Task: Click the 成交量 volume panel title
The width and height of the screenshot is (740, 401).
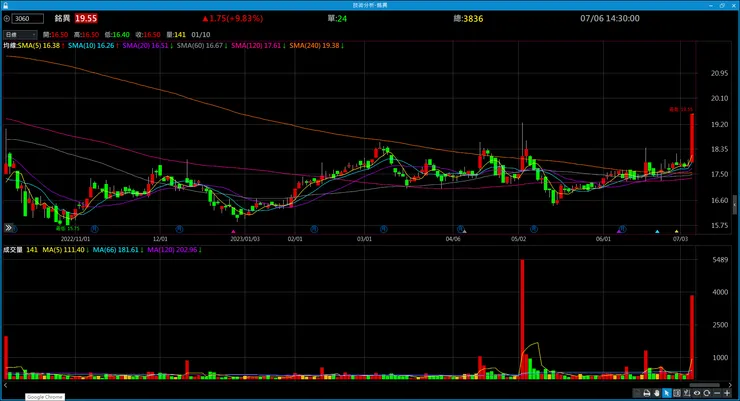Action: coord(13,250)
